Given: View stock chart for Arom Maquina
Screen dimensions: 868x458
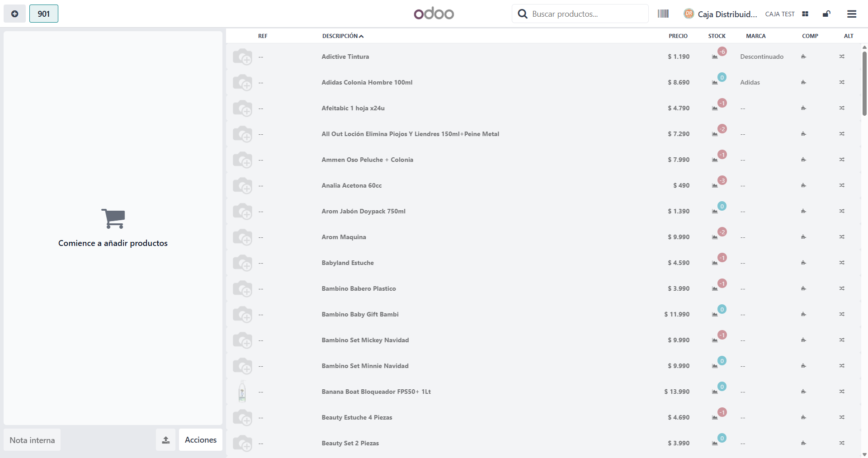Looking at the screenshot, I should [x=715, y=237].
